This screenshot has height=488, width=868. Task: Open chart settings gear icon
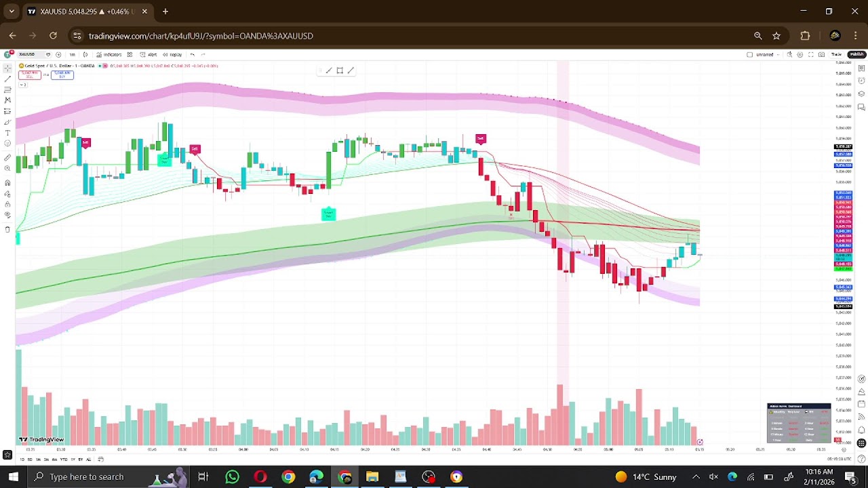[x=800, y=54]
